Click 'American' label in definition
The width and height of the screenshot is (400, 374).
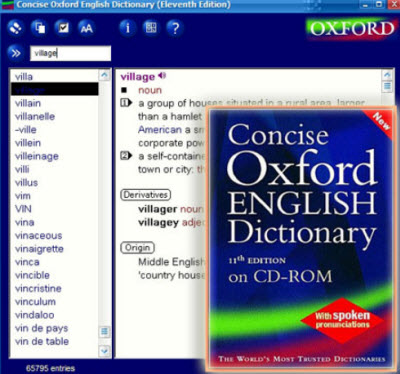coord(160,130)
